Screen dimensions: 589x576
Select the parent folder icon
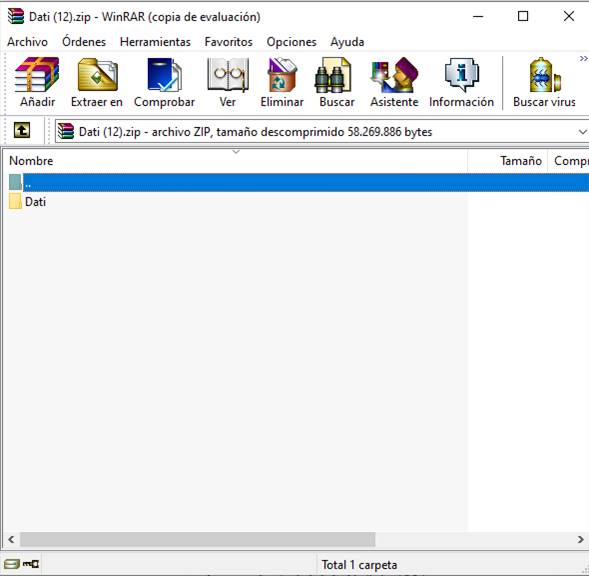(15, 182)
